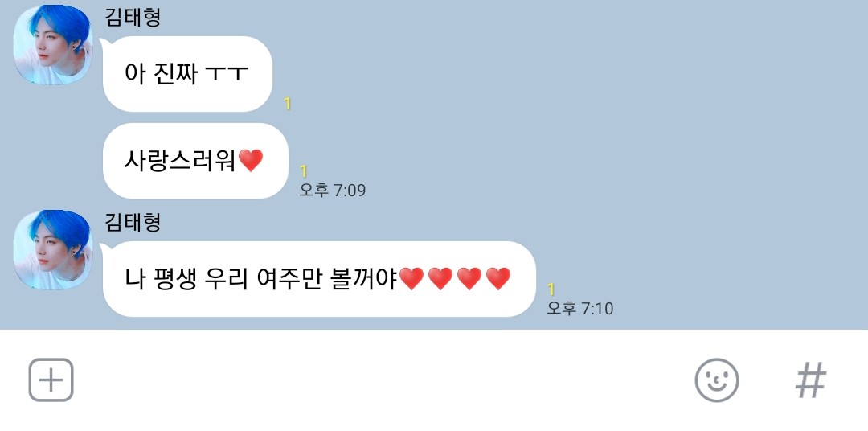Click unread count above 오후 7:10

pyautogui.click(x=551, y=289)
